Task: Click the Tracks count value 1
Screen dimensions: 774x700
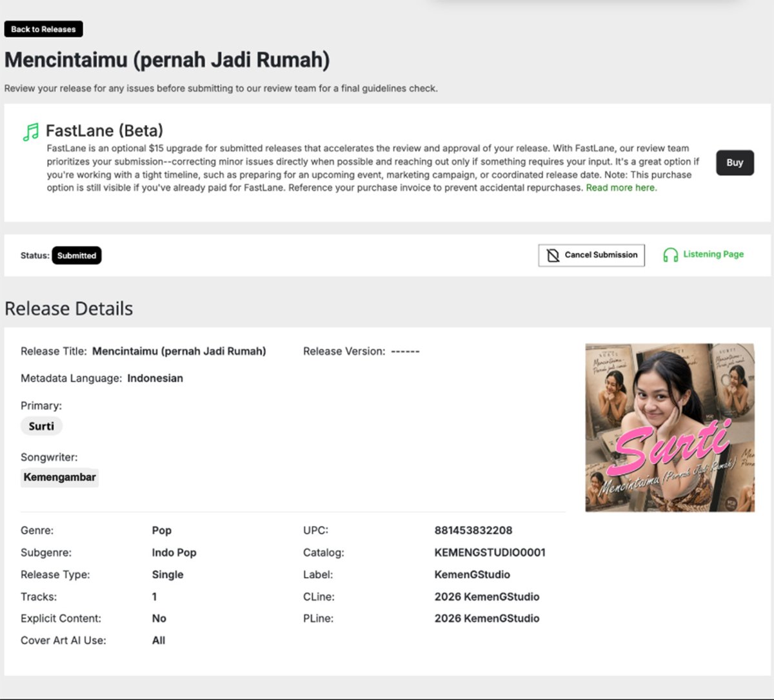Action: coord(154,597)
